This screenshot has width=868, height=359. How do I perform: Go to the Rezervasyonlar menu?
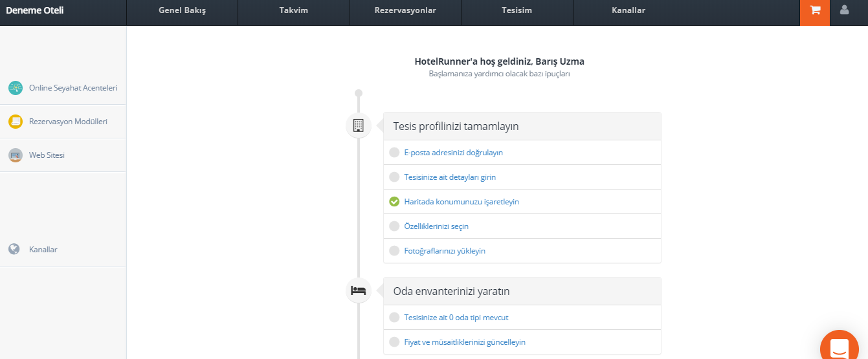405,10
